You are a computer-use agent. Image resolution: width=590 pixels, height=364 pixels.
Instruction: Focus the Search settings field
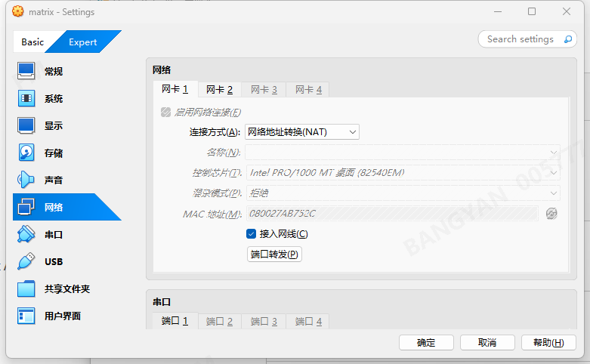(x=527, y=39)
